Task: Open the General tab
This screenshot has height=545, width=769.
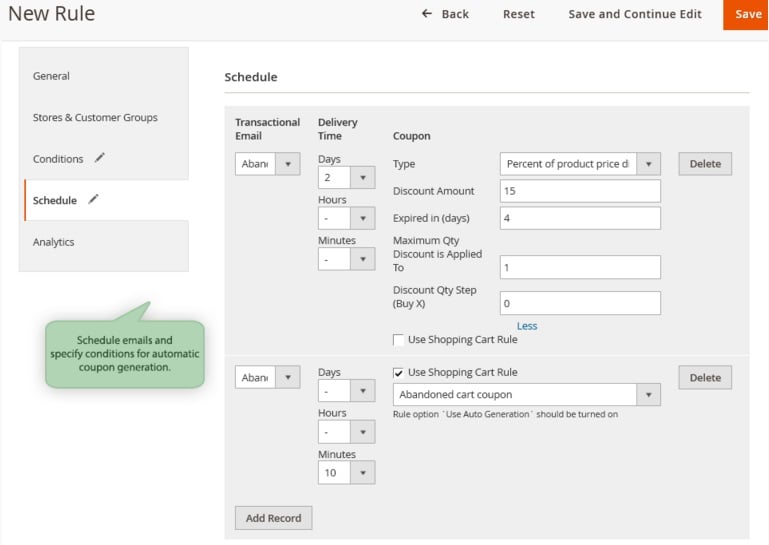Action: click(51, 76)
